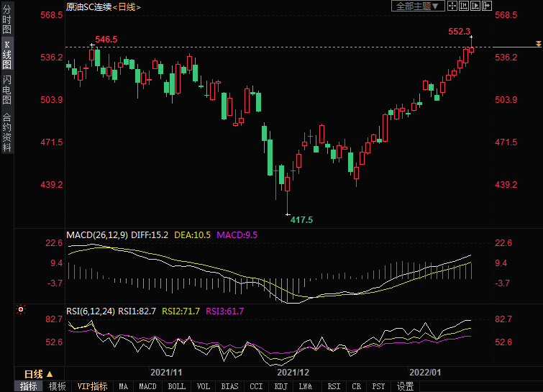Choose the BOLL indicator button
Viewport: 543px width, 392px height.
click(x=176, y=386)
